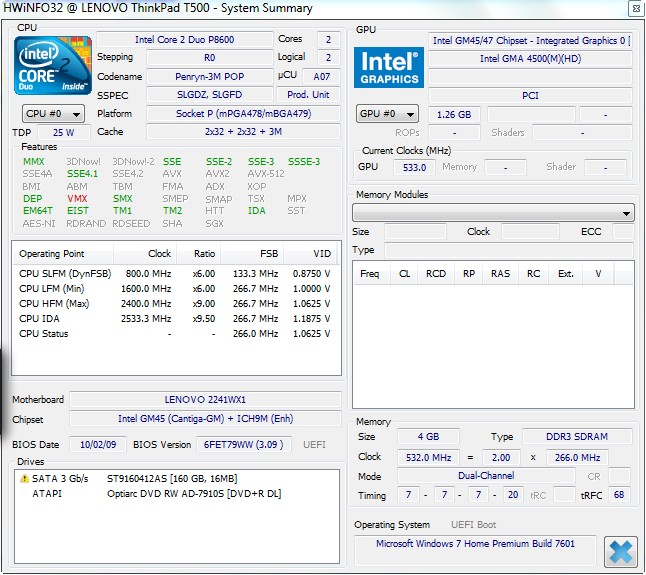Click the SLGDZ, SLGFD SSPEC field

tap(209, 95)
